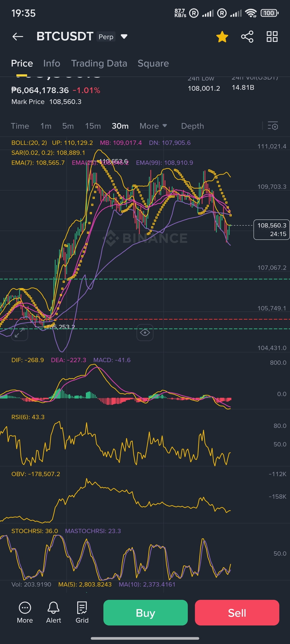Tap the -1.01% price change

point(86,90)
